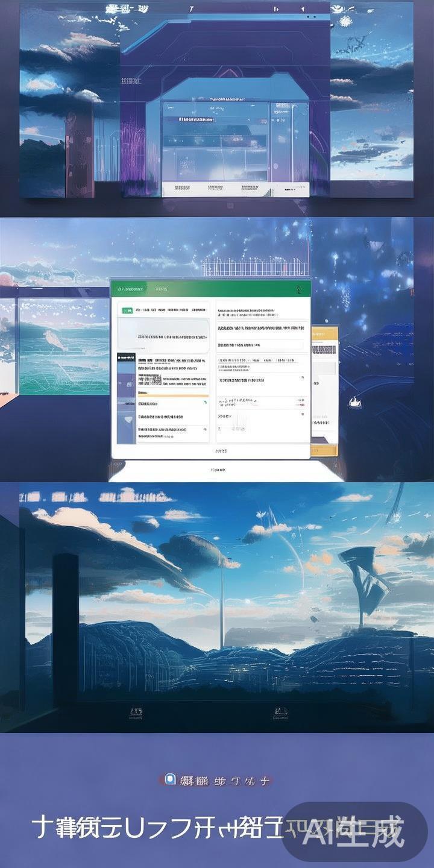
Task: Select the second tab in the green header
Action: tap(161, 289)
